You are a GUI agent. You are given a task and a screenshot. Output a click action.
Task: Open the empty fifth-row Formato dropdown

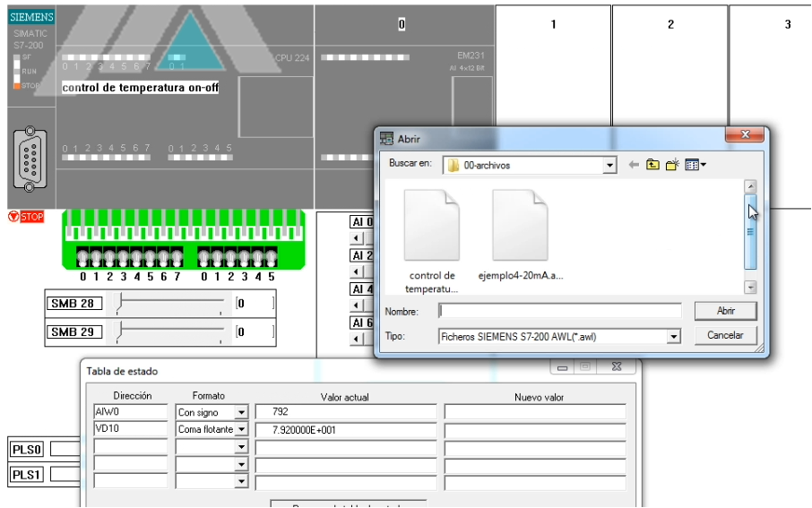(241, 482)
